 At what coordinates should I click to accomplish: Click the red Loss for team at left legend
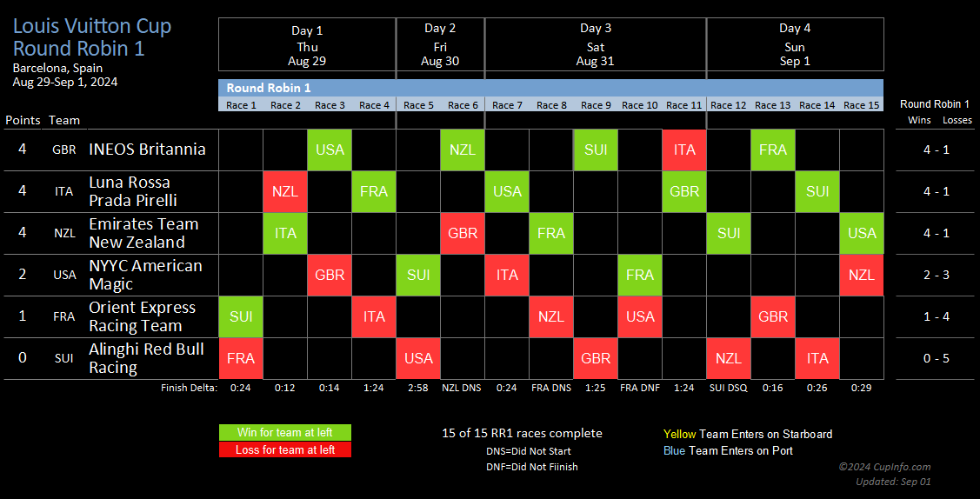[x=285, y=449]
